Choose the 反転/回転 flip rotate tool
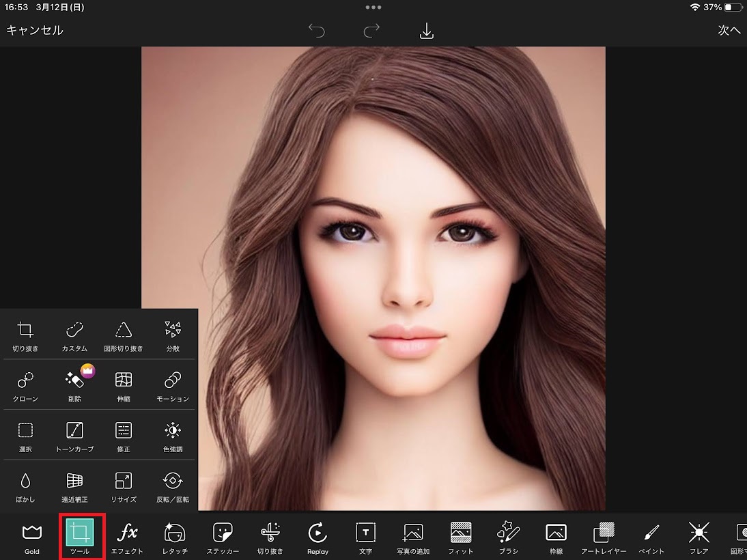This screenshot has height=560, width=747. (173, 486)
